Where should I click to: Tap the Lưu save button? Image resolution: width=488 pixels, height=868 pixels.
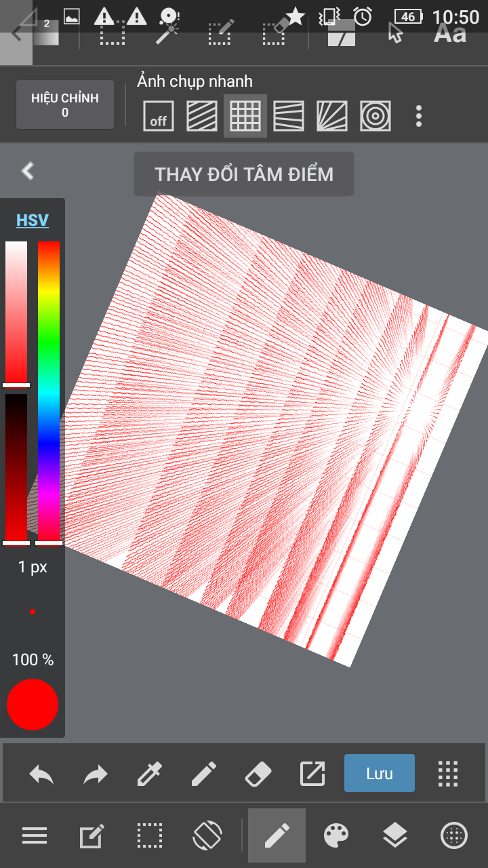point(380,773)
